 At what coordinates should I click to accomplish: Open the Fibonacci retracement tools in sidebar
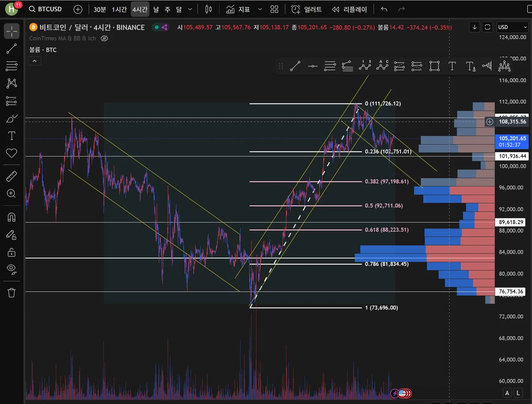point(12,66)
